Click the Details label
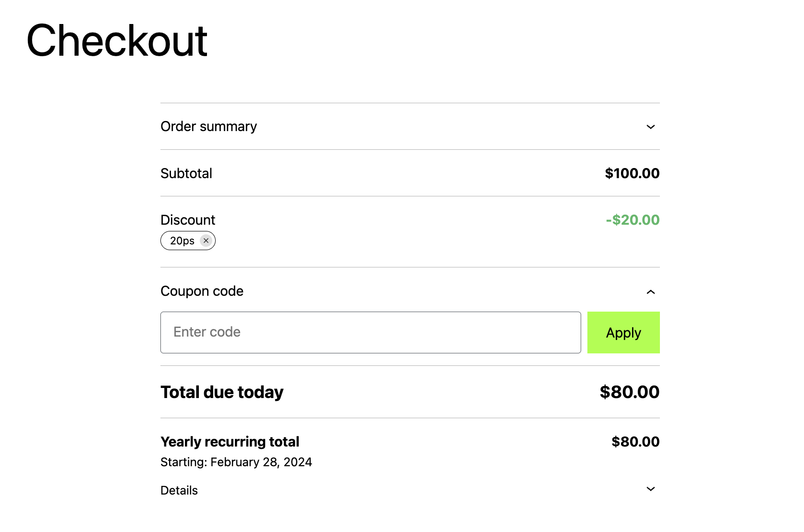Image resolution: width=804 pixels, height=532 pixels. (179, 490)
